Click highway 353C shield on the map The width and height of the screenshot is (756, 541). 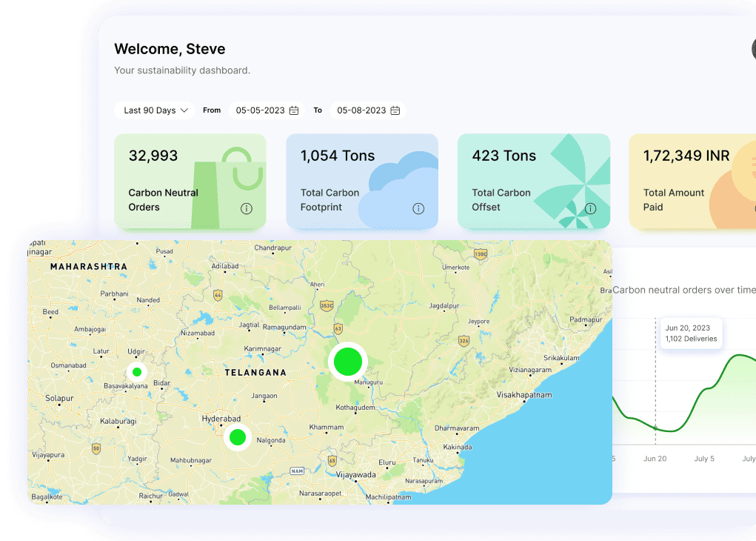point(327,305)
